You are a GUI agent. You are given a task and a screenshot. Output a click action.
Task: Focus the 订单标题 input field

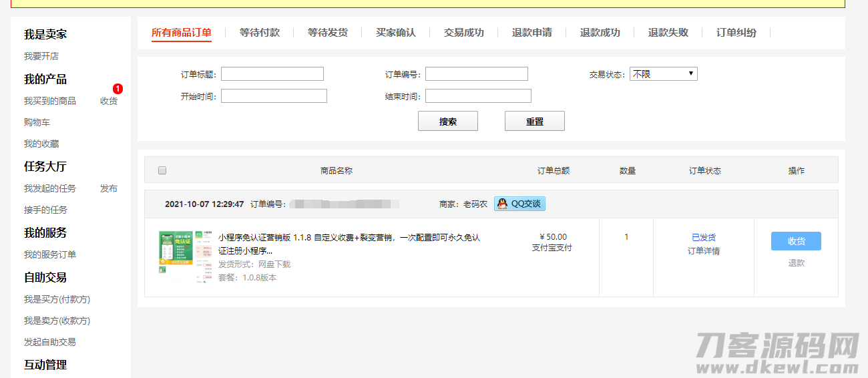[x=272, y=74]
